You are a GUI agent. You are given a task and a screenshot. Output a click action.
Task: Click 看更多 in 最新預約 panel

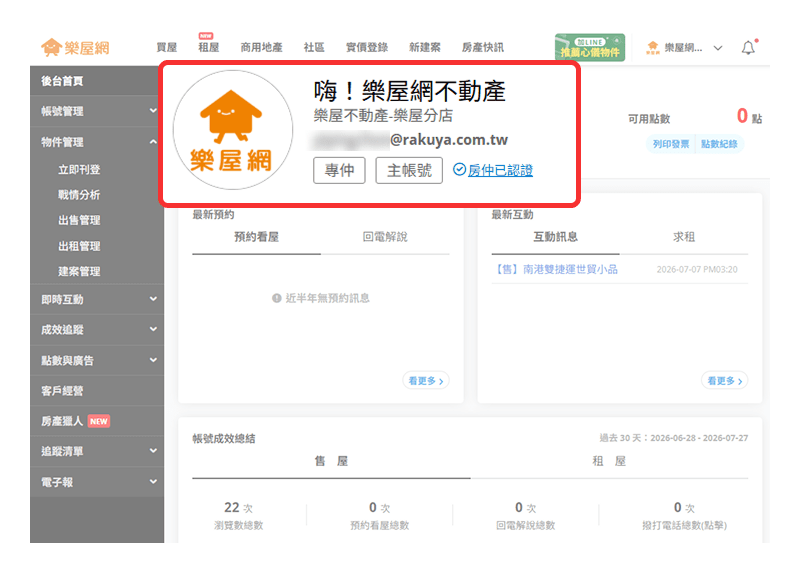pos(426,381)
